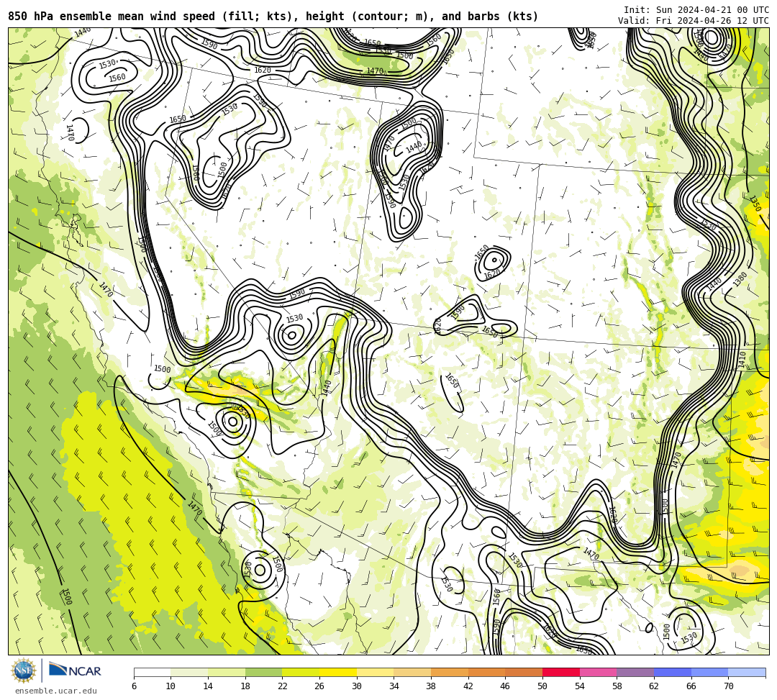Pick the palest blue colorbar segment above 70

747,672
